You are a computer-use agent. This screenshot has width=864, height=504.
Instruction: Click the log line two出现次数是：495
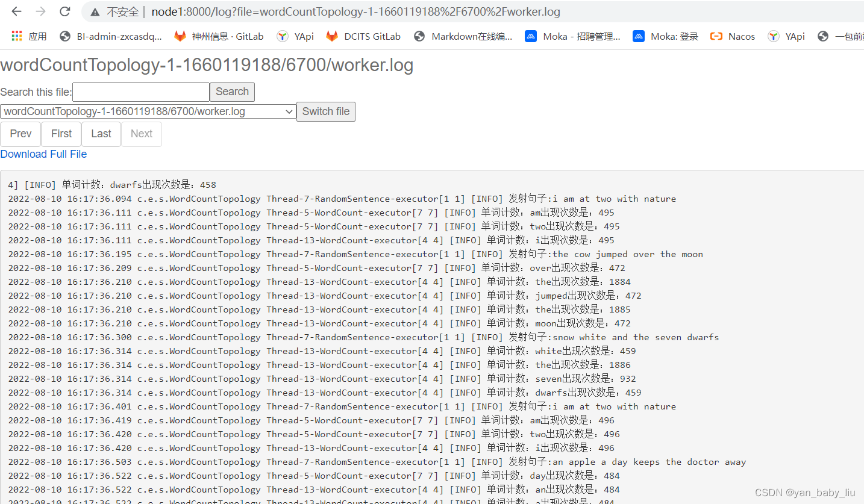[314, 226]
